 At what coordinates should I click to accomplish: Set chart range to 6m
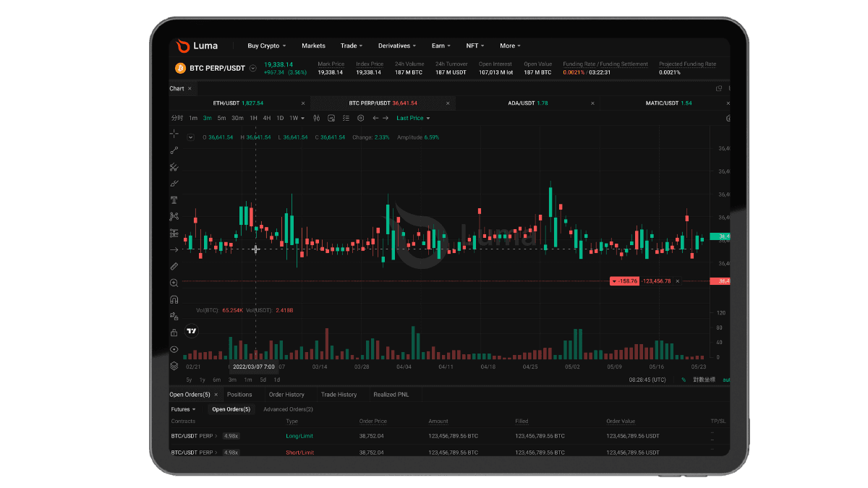[x=216, y=380]
